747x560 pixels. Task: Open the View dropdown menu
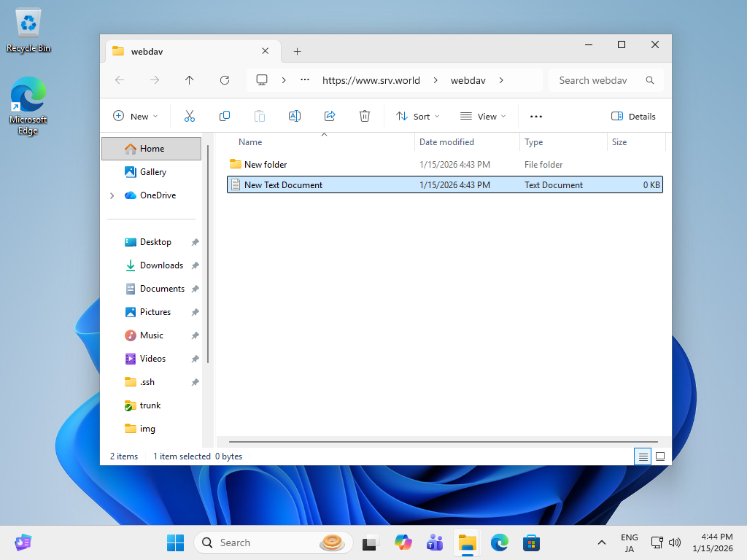(x=483, y=116)
